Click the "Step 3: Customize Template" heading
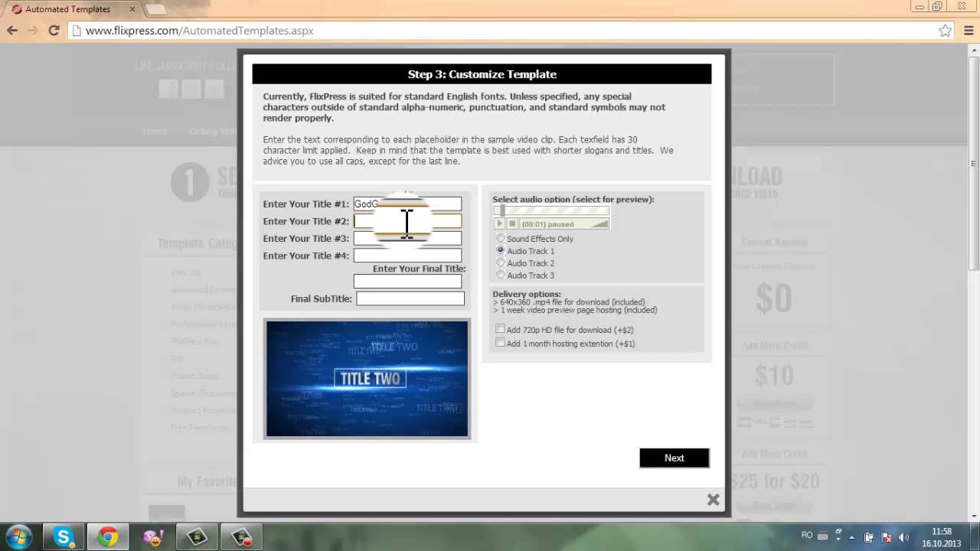 coord(482,74)
